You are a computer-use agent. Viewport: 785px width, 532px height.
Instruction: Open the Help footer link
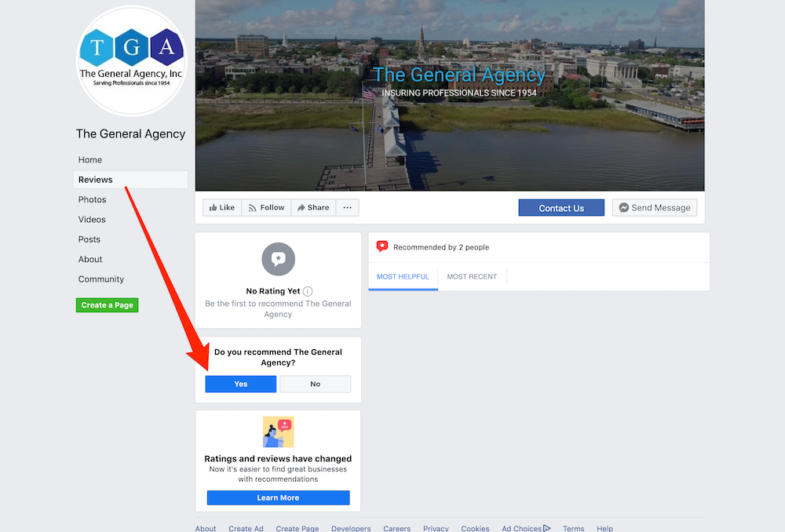pos(604,528)
